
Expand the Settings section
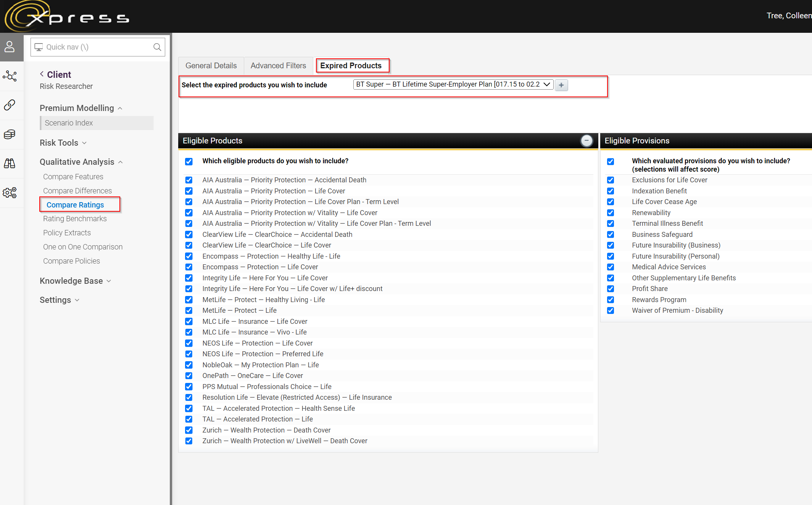(60, 300)
